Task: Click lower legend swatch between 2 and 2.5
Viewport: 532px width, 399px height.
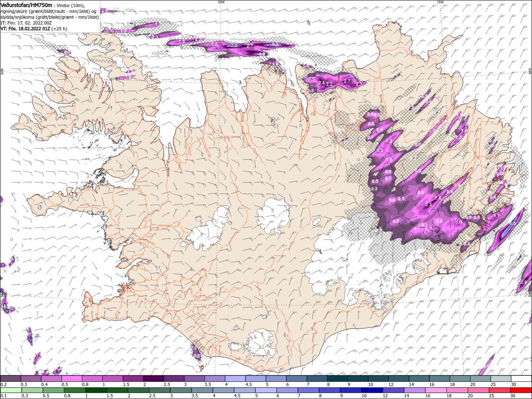Action: (x=138, y=390)
